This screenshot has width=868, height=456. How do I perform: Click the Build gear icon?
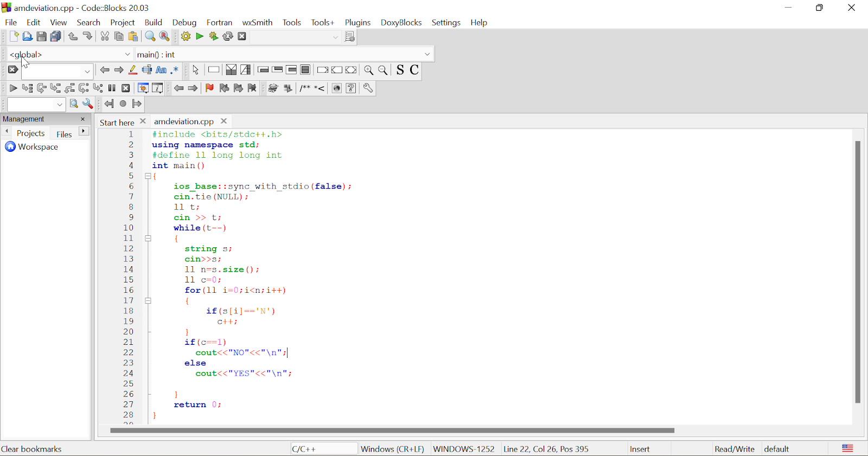(x=186, y=37)
